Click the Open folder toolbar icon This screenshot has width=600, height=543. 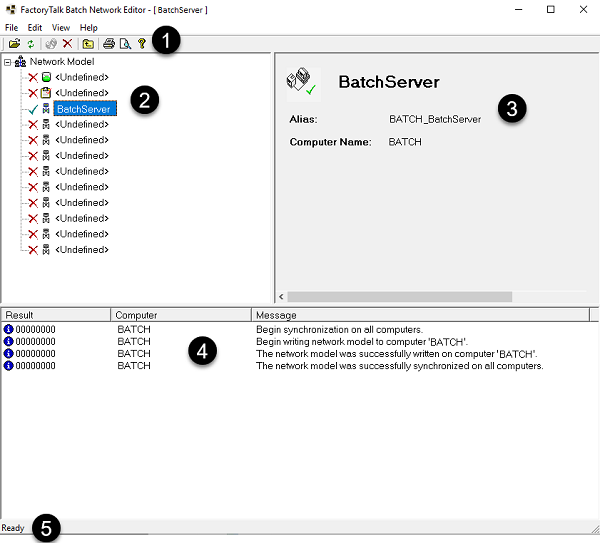click(x=15, y=44)
